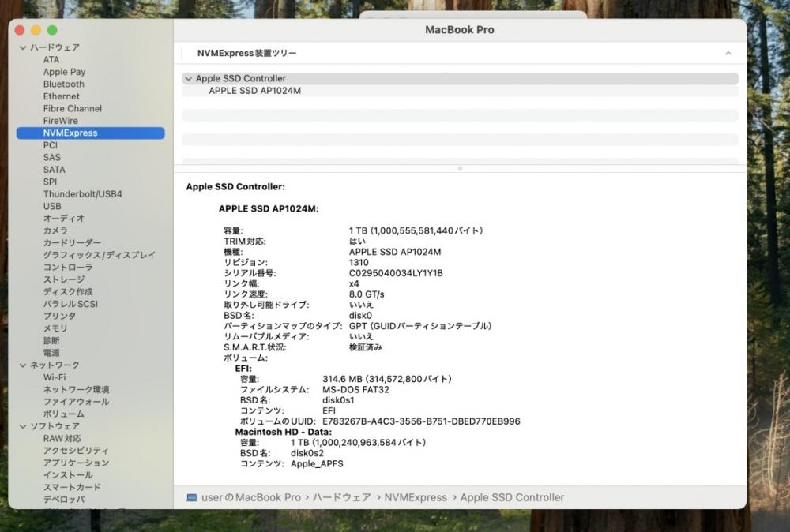
Task: Click the Apple_APFS content value
Action: click(317, 463)
